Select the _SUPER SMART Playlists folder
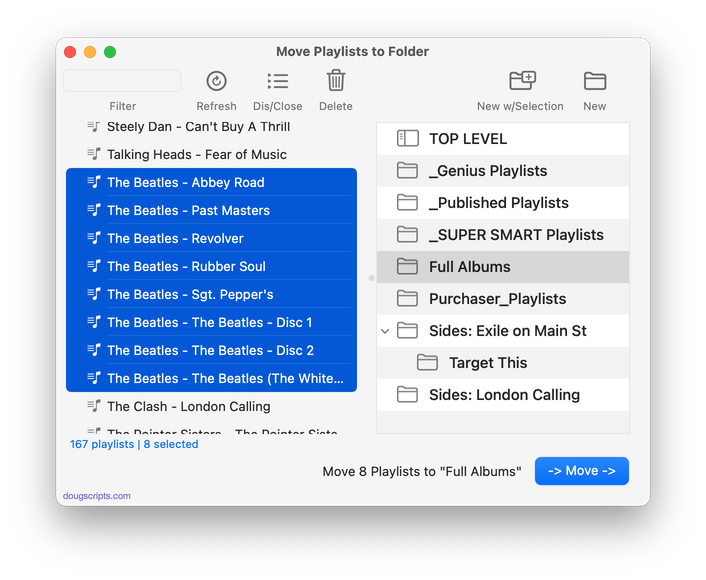This screenshot has width=706, height=580. tap(502, 235)
